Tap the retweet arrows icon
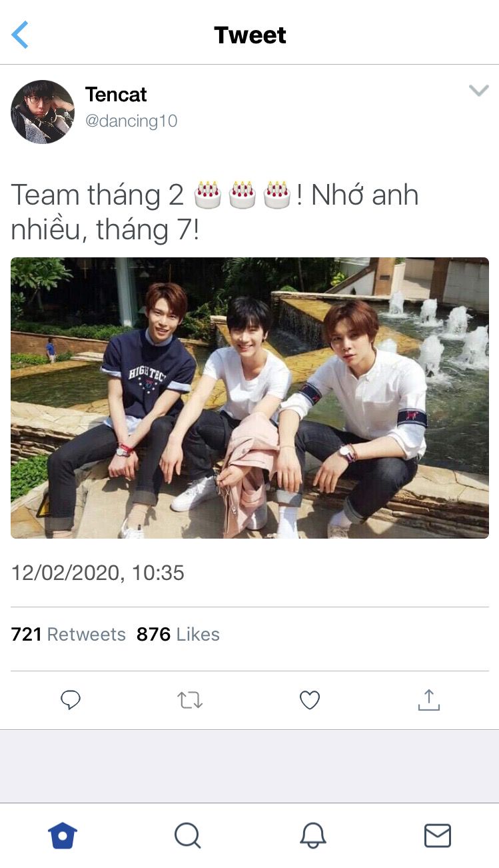Screen dimensions: 499x868 190,700
